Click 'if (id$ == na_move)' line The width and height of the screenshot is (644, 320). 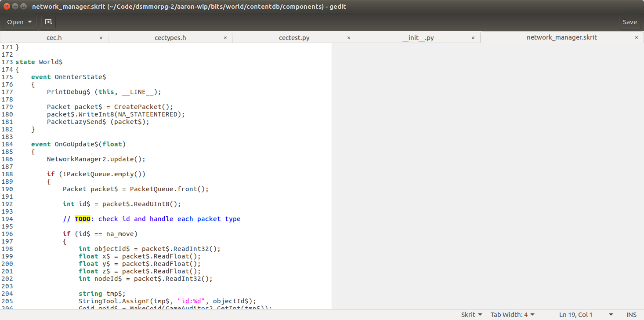[x=100, y=234]
